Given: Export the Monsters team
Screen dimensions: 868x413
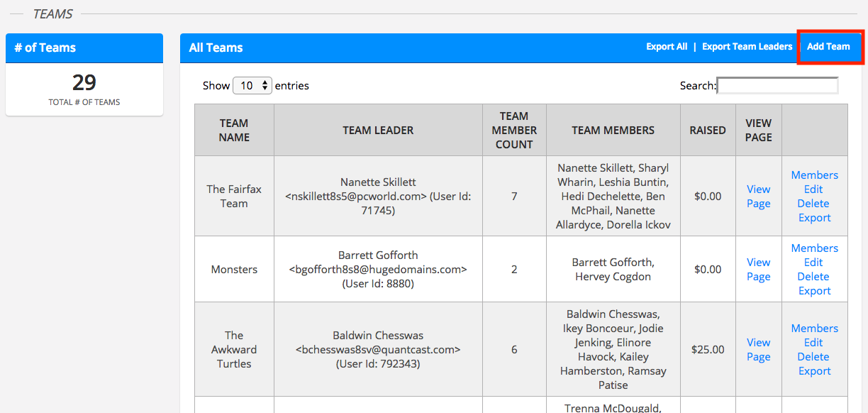Looking at the screenshot, I should point(815,291).
